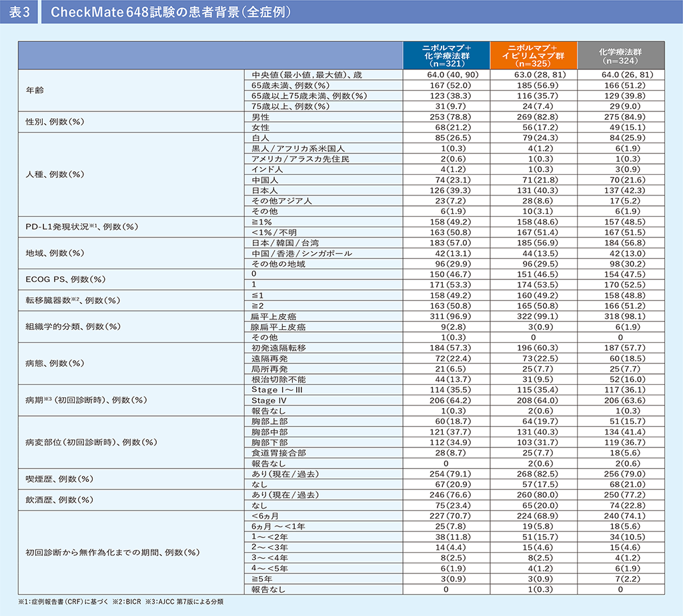683x616 pixels.
Task: Click the '病態、例数(%)' category label
Action: tap(55, 363)
